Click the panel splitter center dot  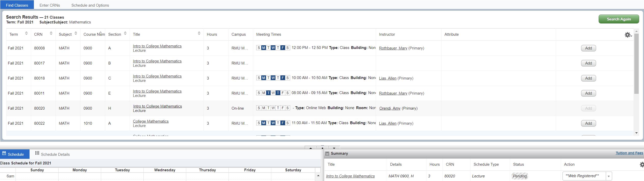[323, 148]
